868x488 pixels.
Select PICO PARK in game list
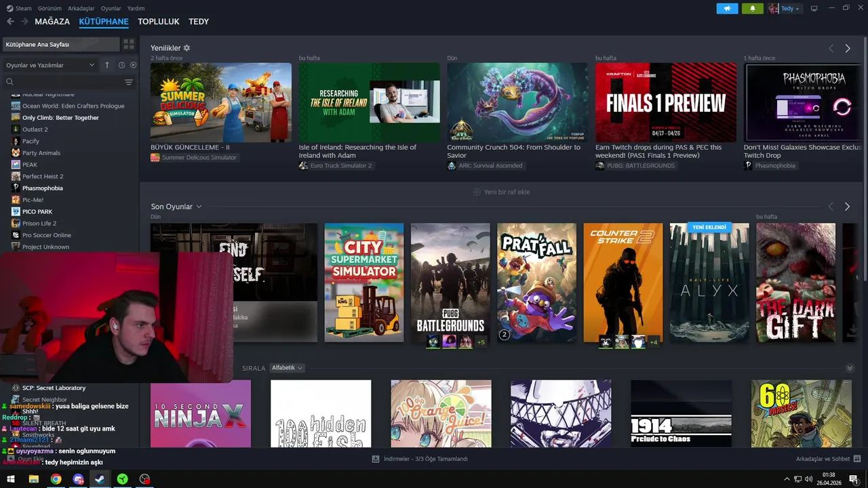coord(37,211)
